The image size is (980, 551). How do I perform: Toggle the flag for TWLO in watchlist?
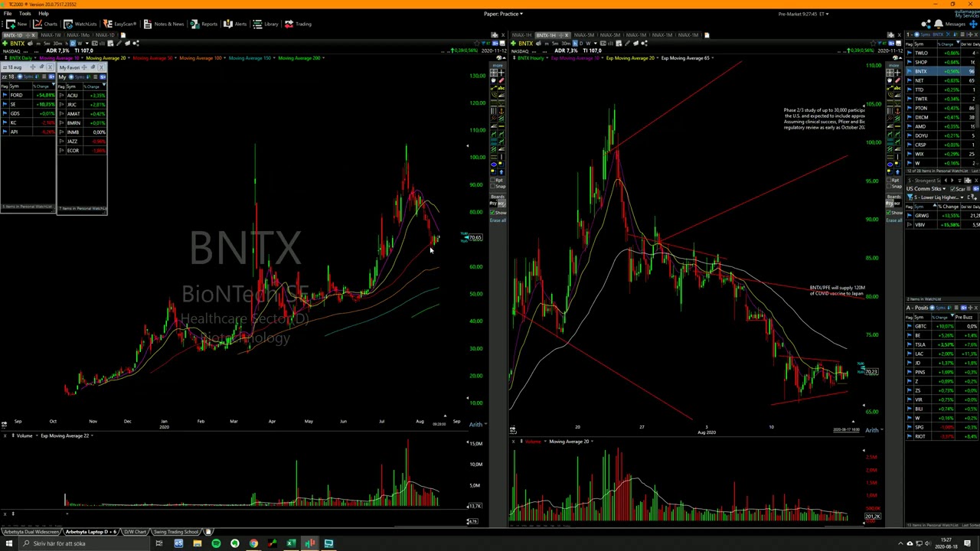point(910,53)
